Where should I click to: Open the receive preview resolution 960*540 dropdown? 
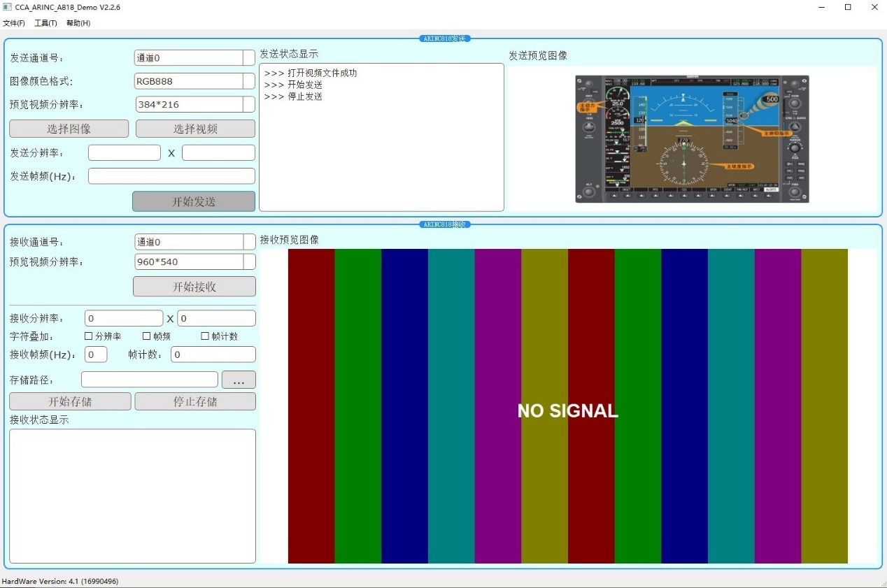[248, 262]
